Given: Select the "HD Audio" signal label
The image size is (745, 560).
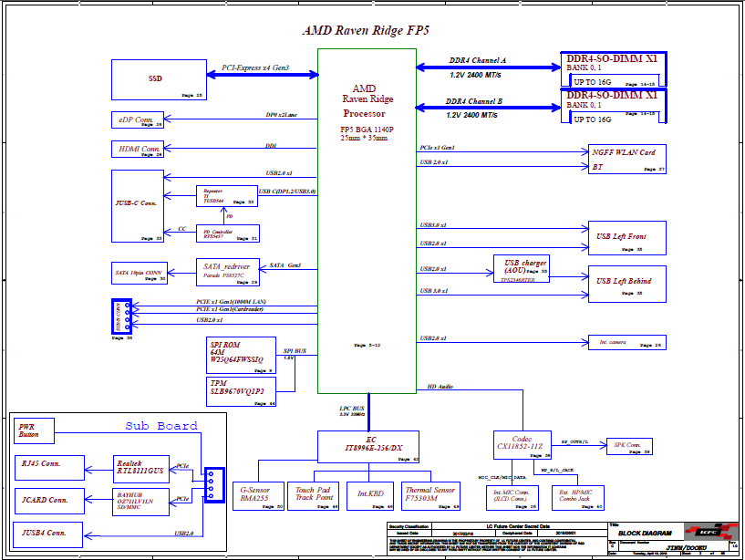Looking at the screenshot, I should (440, 387).
